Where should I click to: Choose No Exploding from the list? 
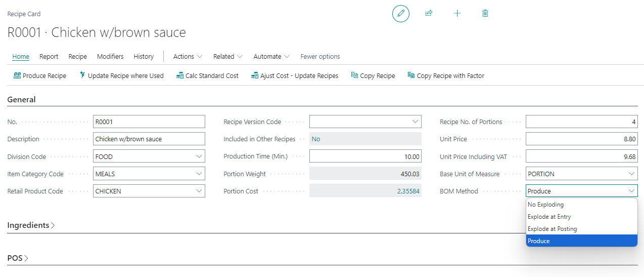(545, 205)
